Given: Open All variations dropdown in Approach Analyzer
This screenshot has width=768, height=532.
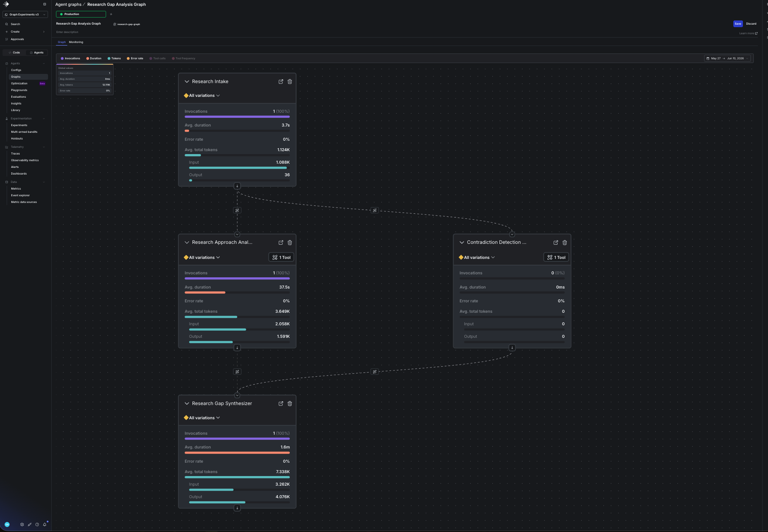Looking at the screenshot, I should (202, 258).
